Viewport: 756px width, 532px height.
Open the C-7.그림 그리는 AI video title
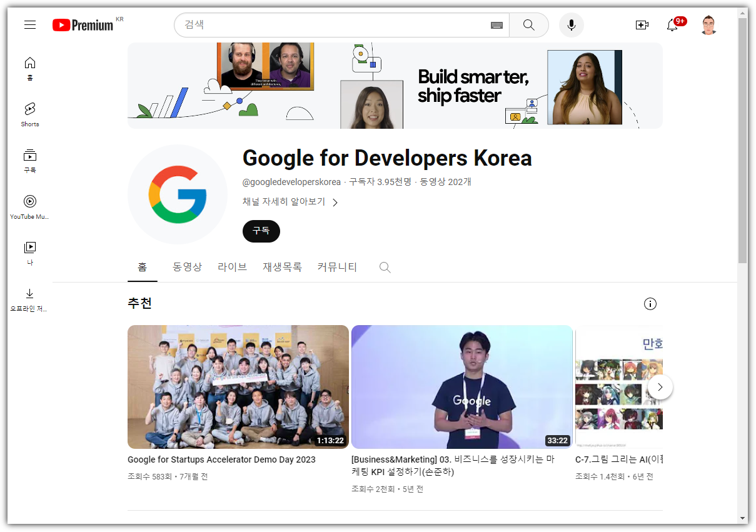click(618, 459)
